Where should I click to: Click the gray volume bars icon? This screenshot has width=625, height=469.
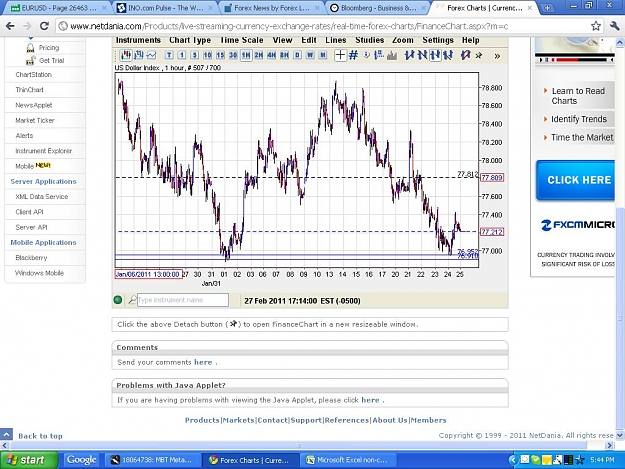[392, 55]
